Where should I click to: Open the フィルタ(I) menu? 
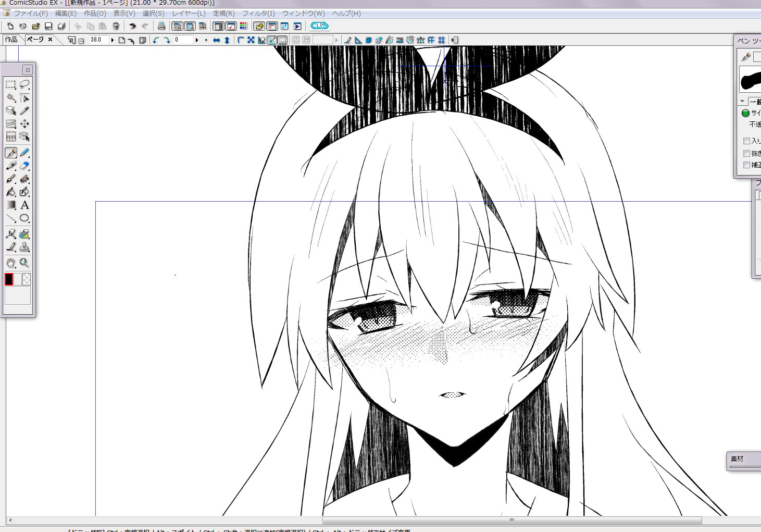[258, 14]
